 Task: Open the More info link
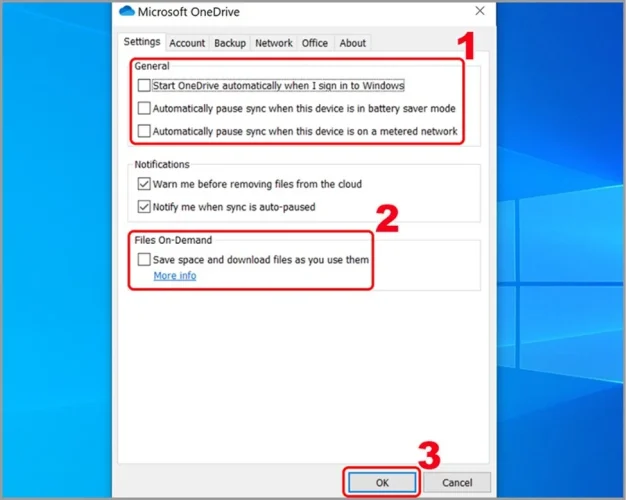pos(175,276)
